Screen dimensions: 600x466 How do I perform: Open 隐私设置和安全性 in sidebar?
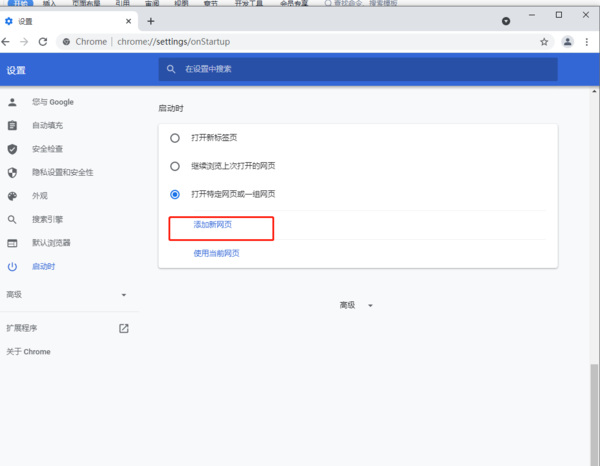(62, 172)
